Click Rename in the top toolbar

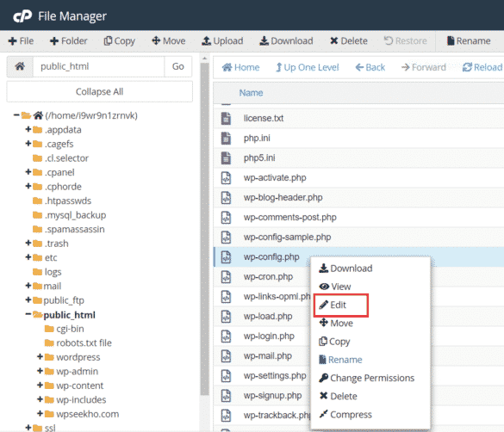click(469, 41)
